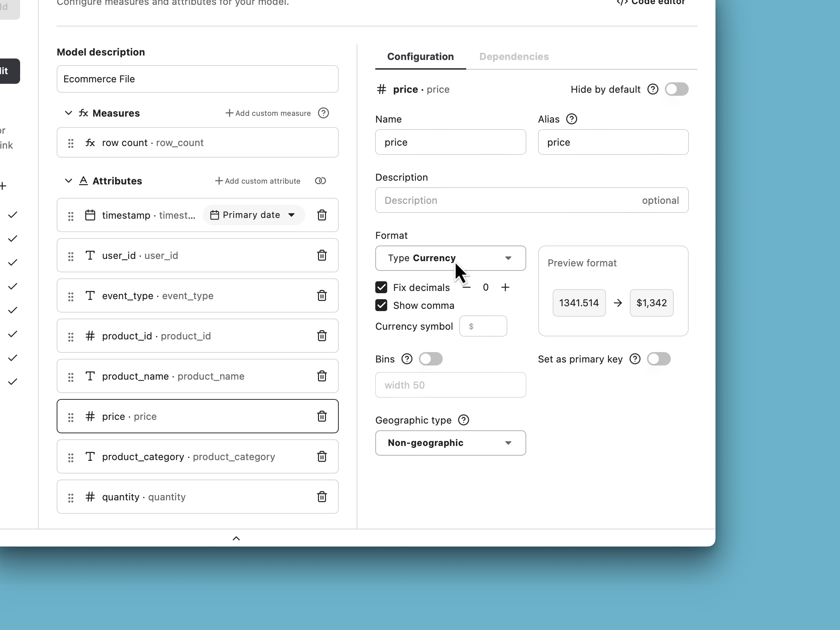Open Hide by default help icon
This screenshot has width=840, height=630.
click(653, 89)
